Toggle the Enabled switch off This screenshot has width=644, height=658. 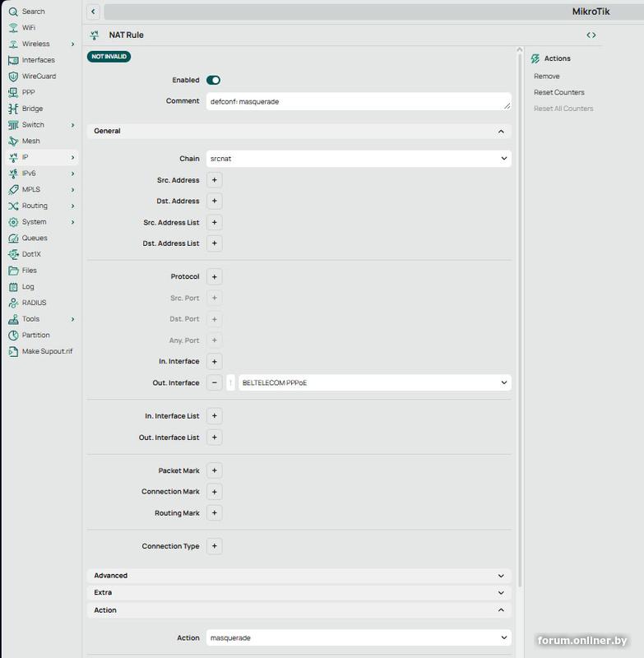213,80
